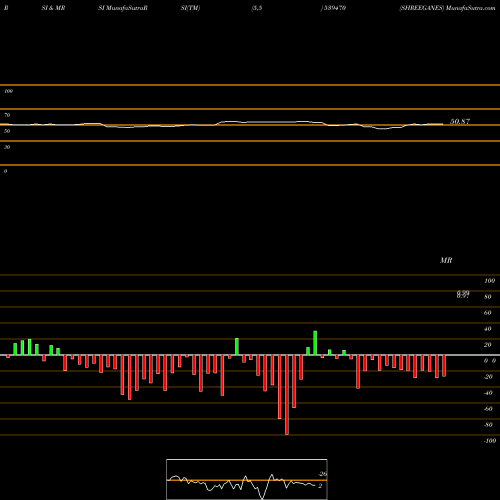
Task: Click the '-60' label on the MR scale
Action: pos(488,409)
